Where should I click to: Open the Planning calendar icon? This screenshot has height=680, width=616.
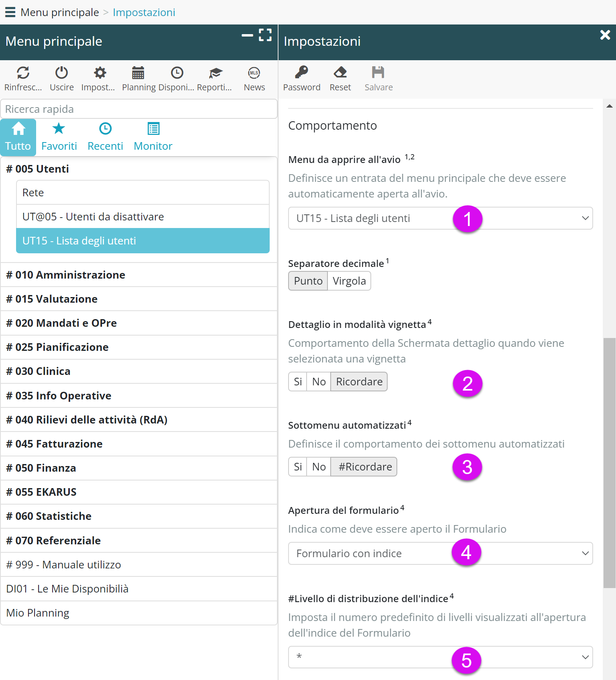pyautogui.click(x=138, y=73)
